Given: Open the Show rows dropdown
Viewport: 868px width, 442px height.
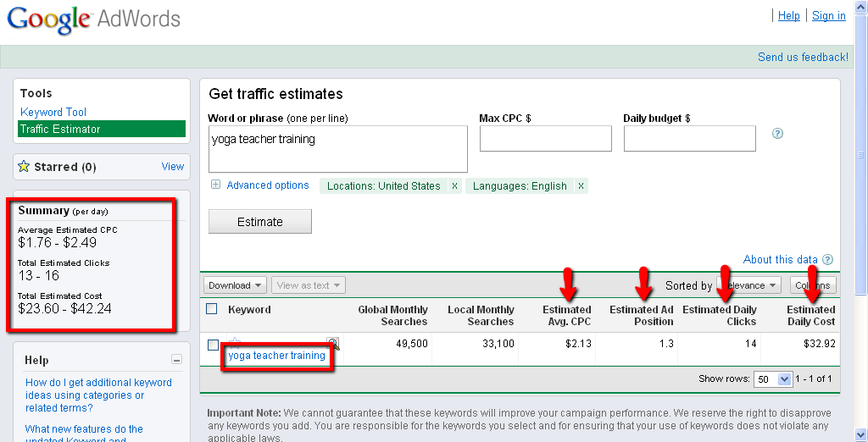Looking at the screenshot, I should pos(772,379).
